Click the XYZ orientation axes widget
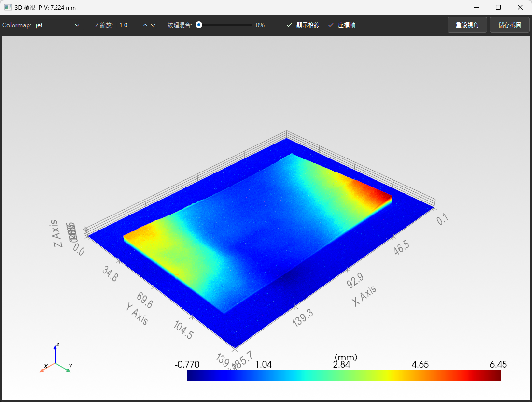532x402 pixels. [x=56, y=359]
